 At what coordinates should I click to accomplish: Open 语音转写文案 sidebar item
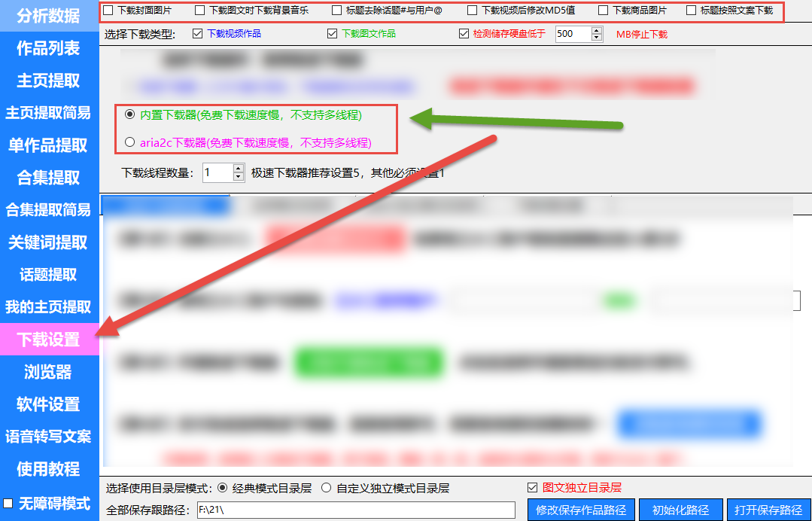(x=49, y=436)
